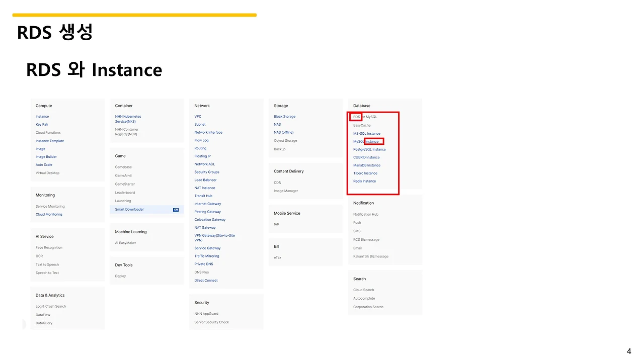Select Cloud Functions in Compute
Screen dimensions: 644x362
(x=48, y=133)
